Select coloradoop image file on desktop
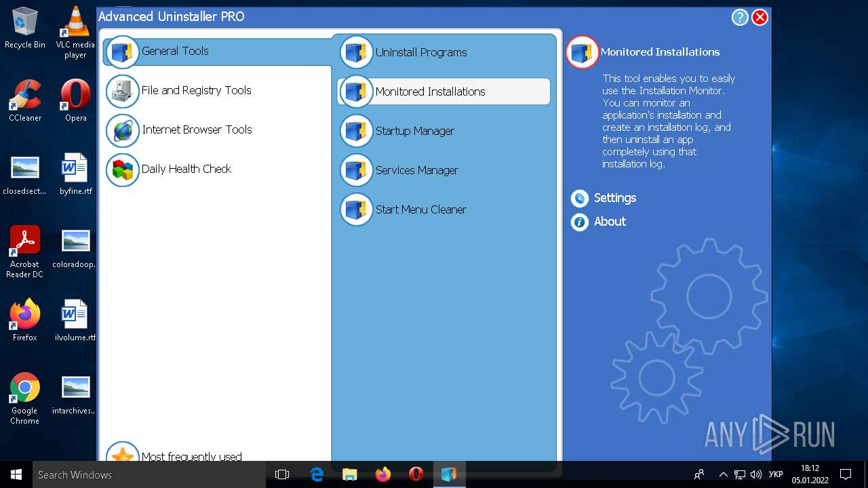868x488 pixels. 75,247
